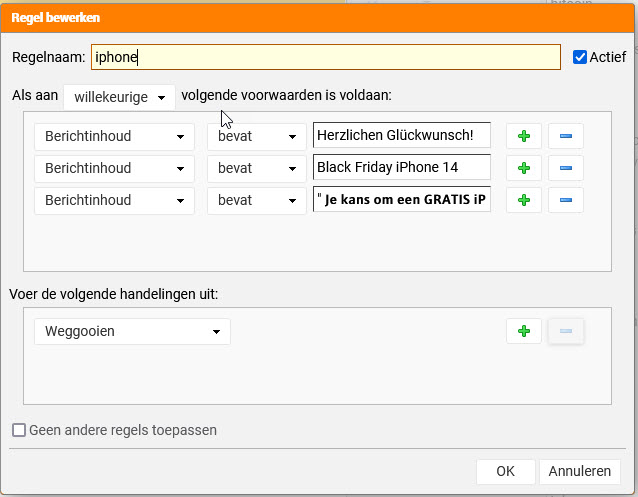Enable Geen andere regels toepassen
638x497 pixels.
click(19, 430)
